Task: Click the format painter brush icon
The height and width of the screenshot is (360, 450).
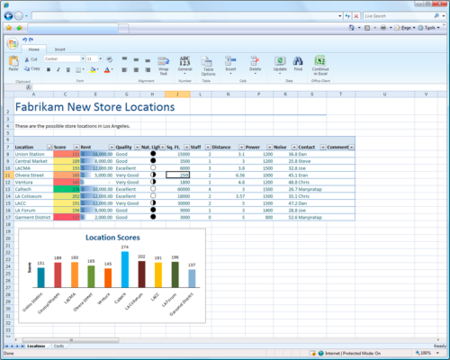Action: pyautogui.click(x=109, y=59)
